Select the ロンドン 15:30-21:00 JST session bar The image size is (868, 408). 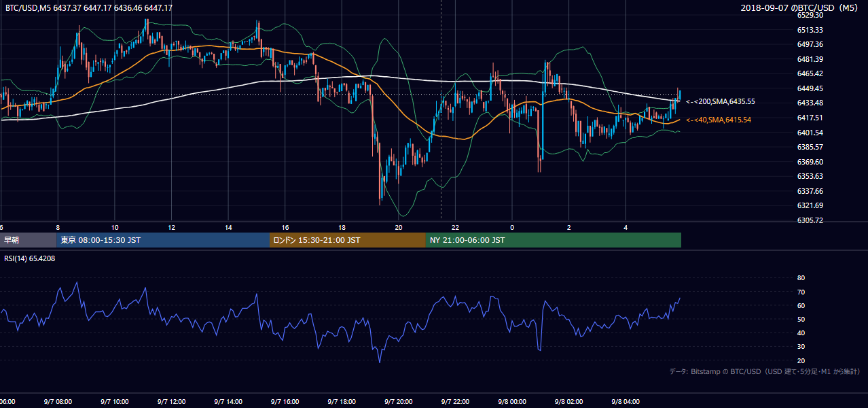point(348,240)
